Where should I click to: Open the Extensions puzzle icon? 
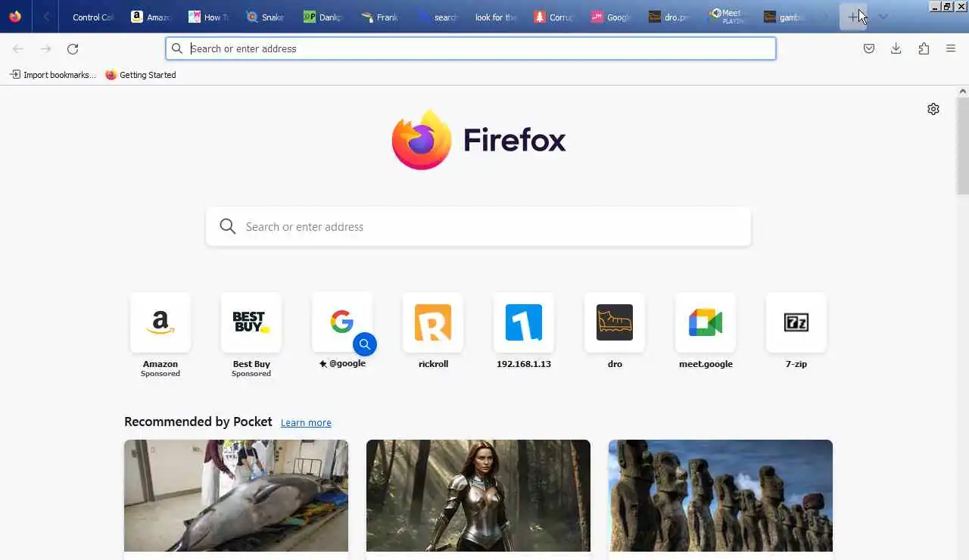(924, 48)
